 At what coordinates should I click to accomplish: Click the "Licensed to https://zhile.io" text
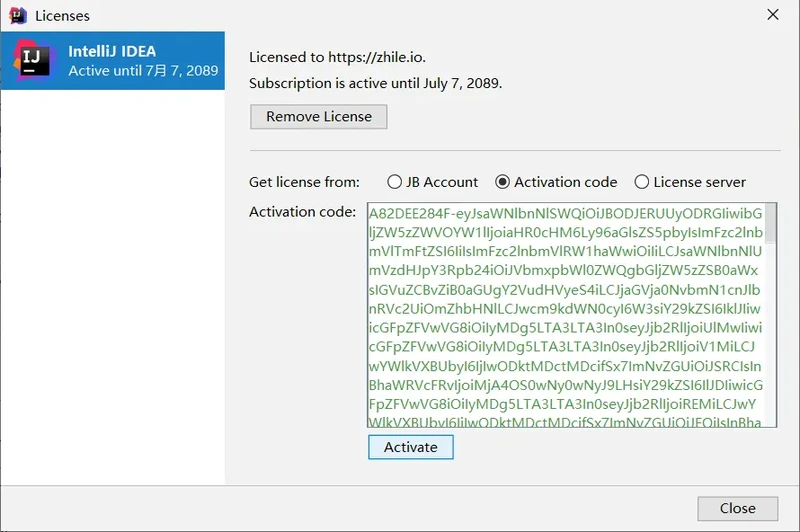(x=343, y=57)
